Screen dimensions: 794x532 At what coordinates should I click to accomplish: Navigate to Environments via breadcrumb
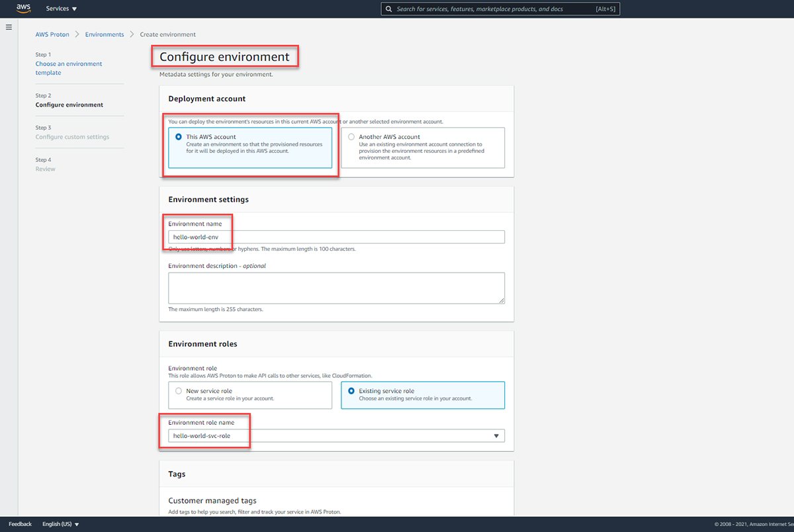tap(104, 34)
